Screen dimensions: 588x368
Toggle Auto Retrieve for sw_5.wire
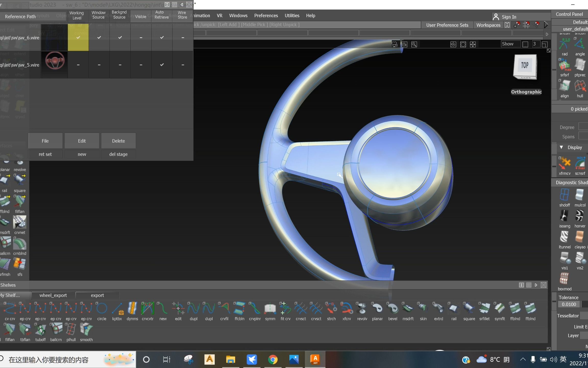(x=161, y=64)
